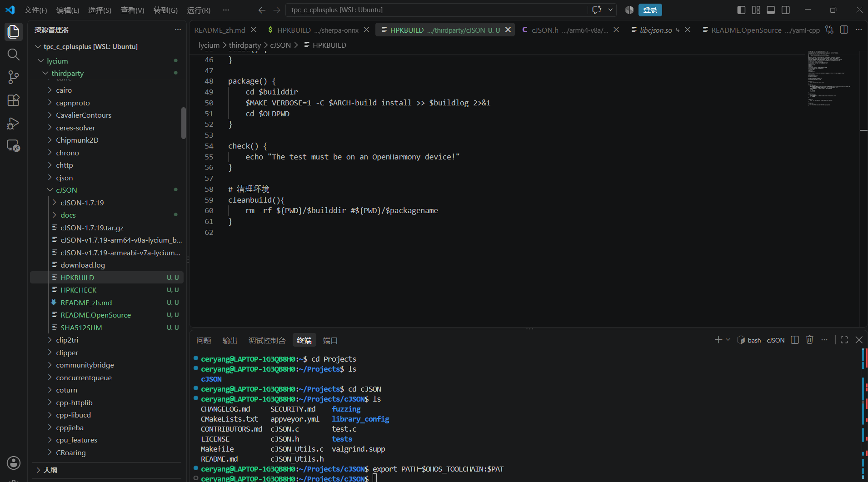Open terminal panel more actions ellipsis

[x=824, y=340]
